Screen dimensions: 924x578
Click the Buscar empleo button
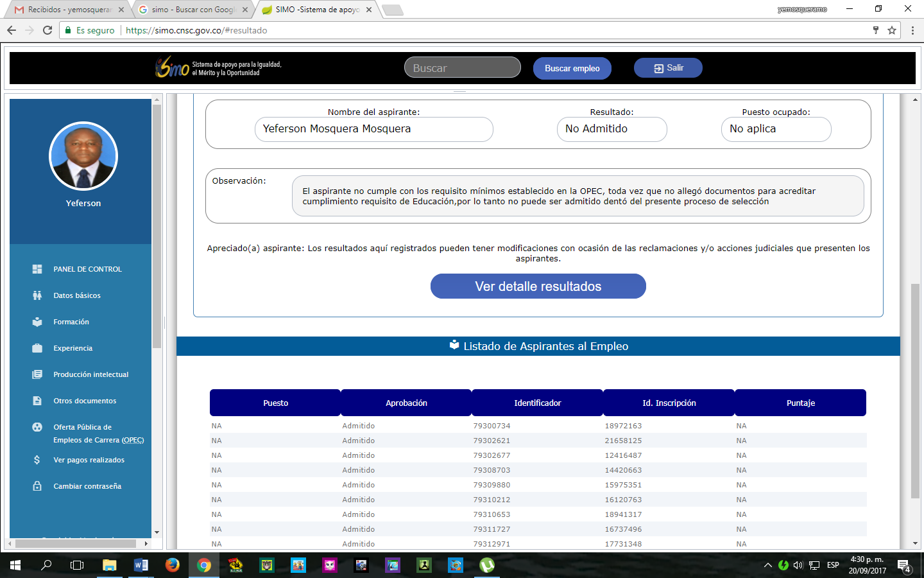pyautogui.click(x=572, y=68)
